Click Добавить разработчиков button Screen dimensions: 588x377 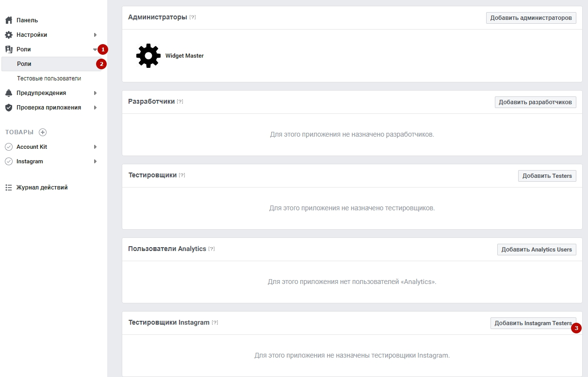[535, 102]
